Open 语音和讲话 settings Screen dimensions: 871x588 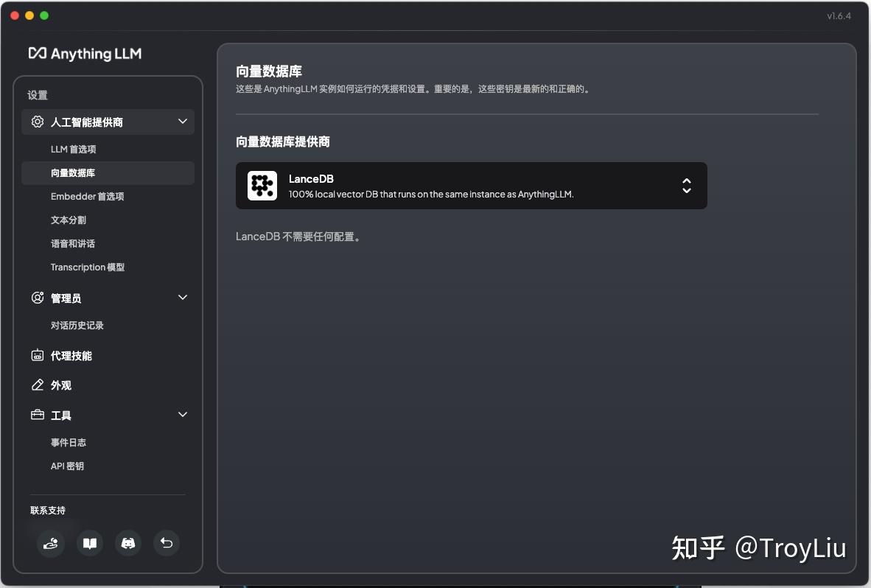coord(73,244)
